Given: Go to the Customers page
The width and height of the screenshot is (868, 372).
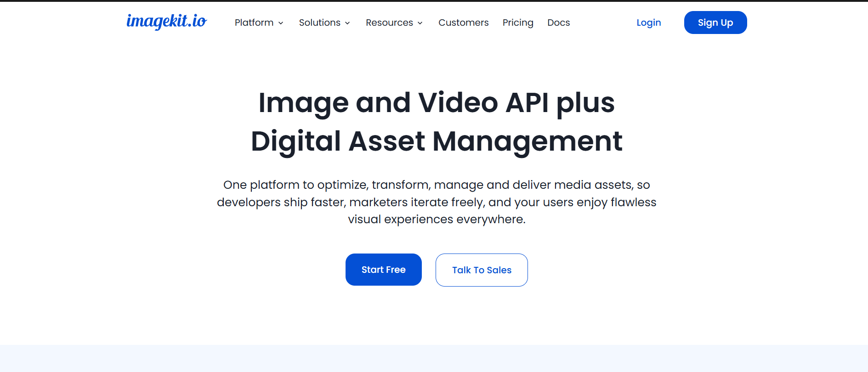Looking at the screenshot, I should click(463, 23).
